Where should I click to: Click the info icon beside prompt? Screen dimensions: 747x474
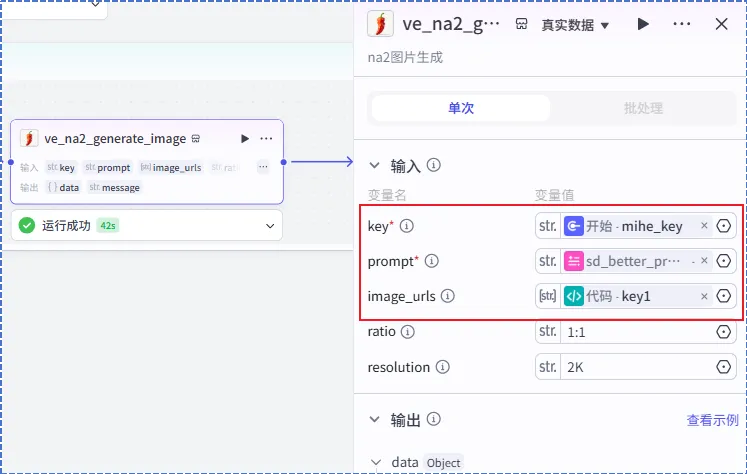click(432, 261)
